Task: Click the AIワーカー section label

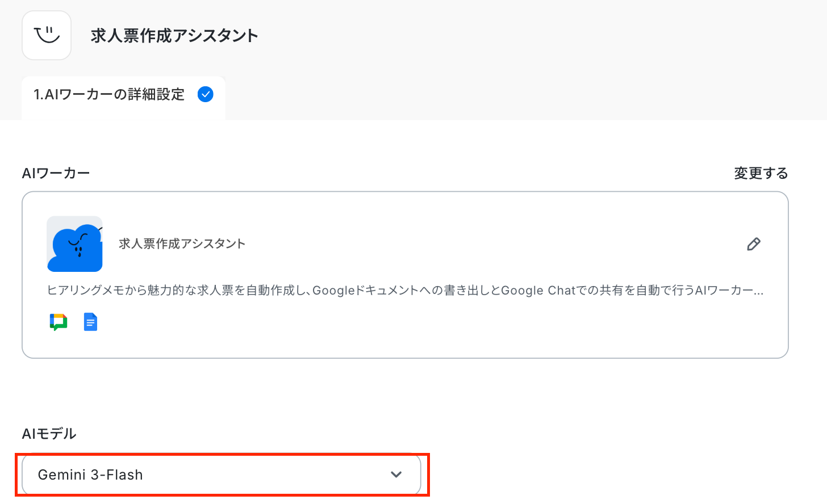Action: pos(56,173)
